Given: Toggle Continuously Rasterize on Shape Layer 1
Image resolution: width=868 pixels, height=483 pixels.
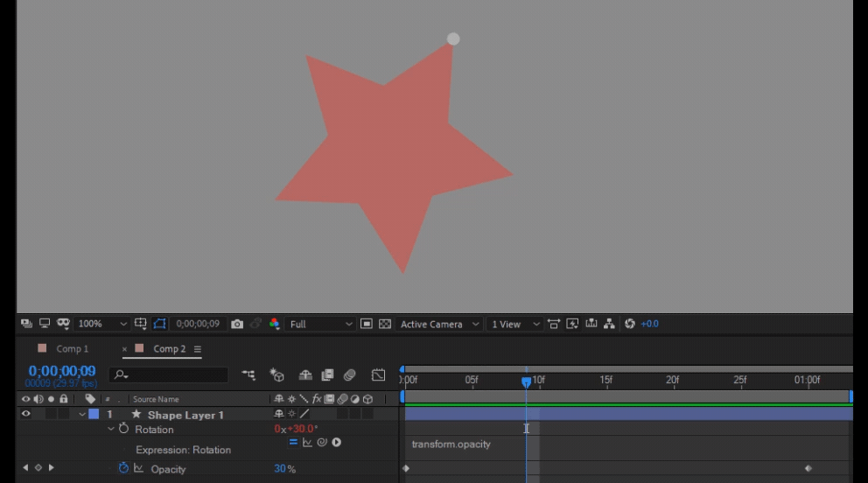Looking at the screenshot, I should pyautogui.click(x=291, y=414).
